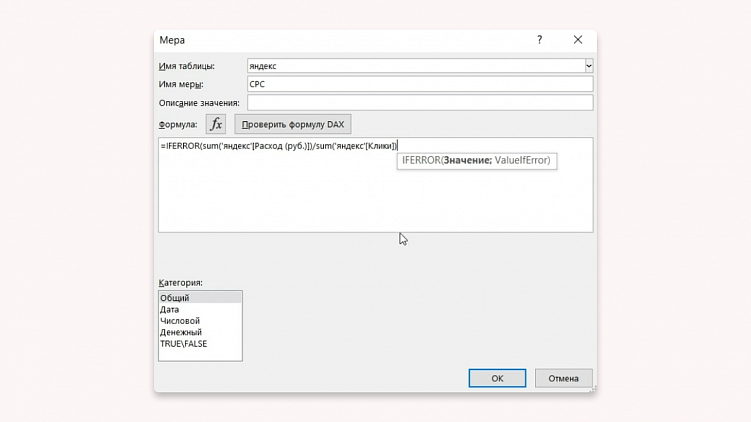Click the empty Описание значения field
Viewport: 751px width, 422px height.
pyautogui.click(x=420, y=103)
